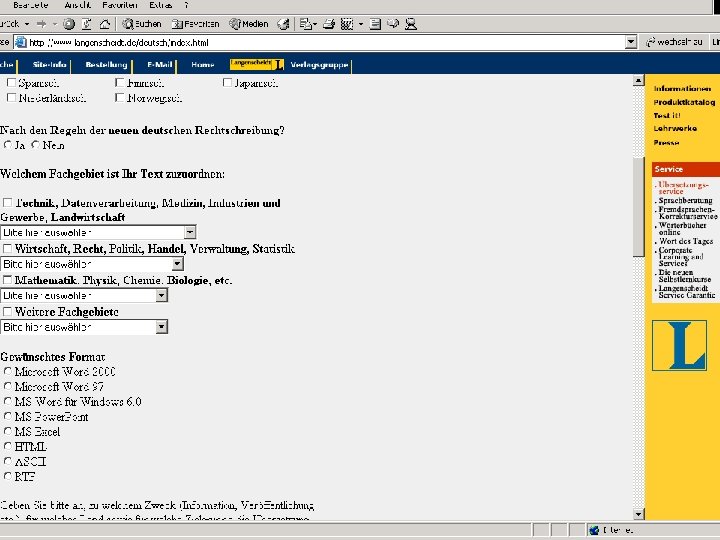The height and width of the screenshot is (540, 720).
Task: Check the Spanisch checkbox
Action: (x=11, y=83)
